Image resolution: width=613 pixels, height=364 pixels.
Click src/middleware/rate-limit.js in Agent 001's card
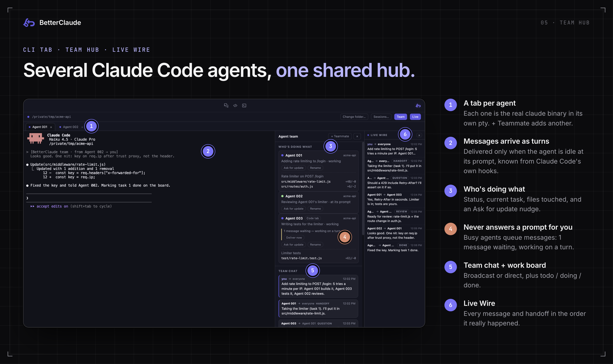(306, 182)
